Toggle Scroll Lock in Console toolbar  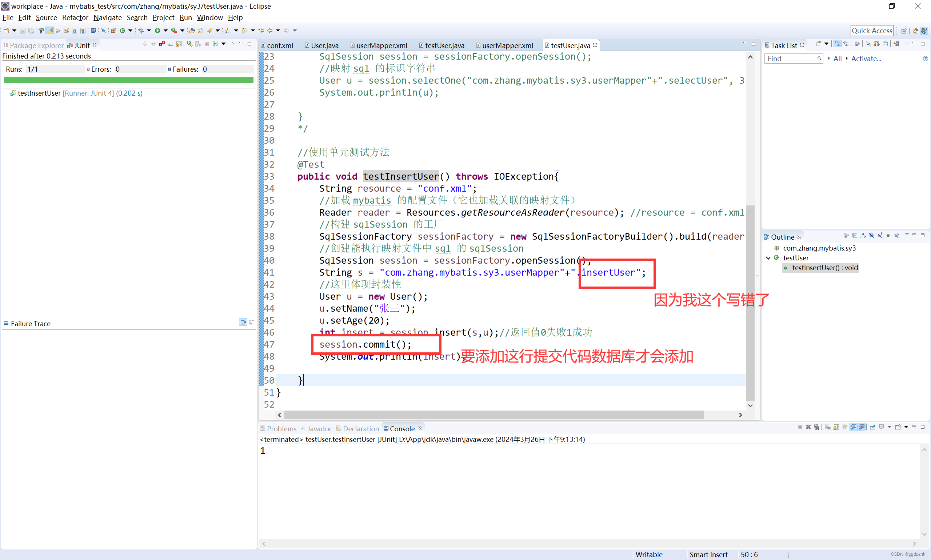836,427
